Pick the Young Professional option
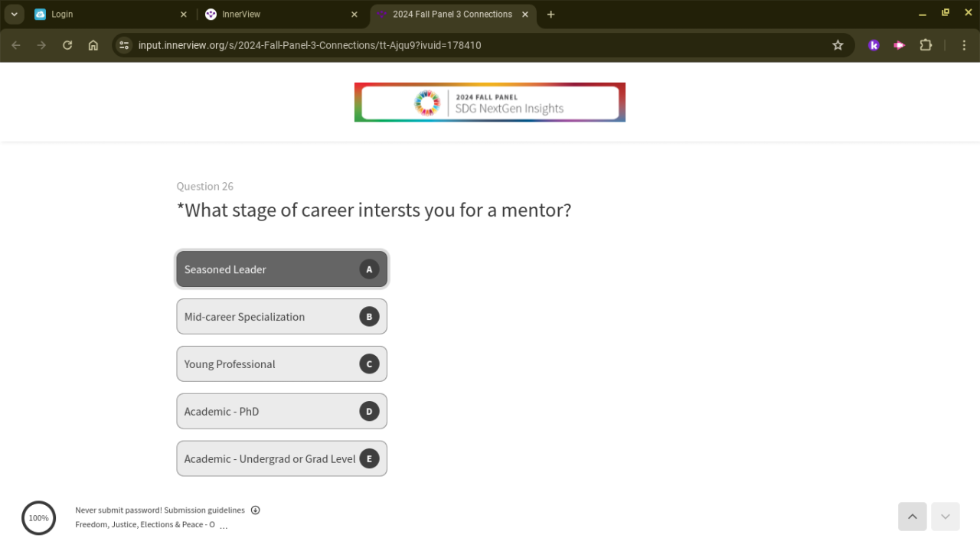 click(282, 364)
